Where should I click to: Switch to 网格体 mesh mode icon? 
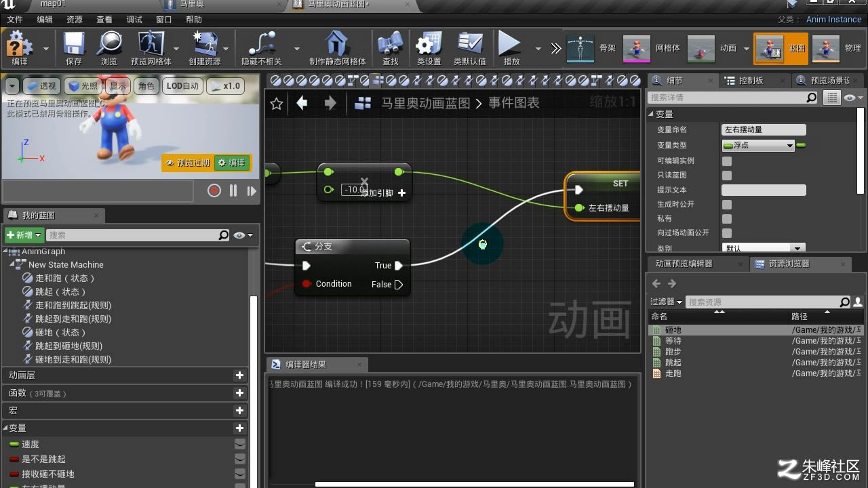point(637,48)
